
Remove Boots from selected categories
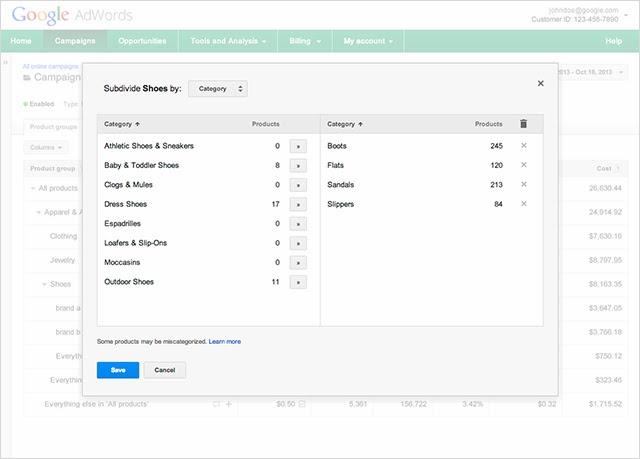(x=524, y=146)
